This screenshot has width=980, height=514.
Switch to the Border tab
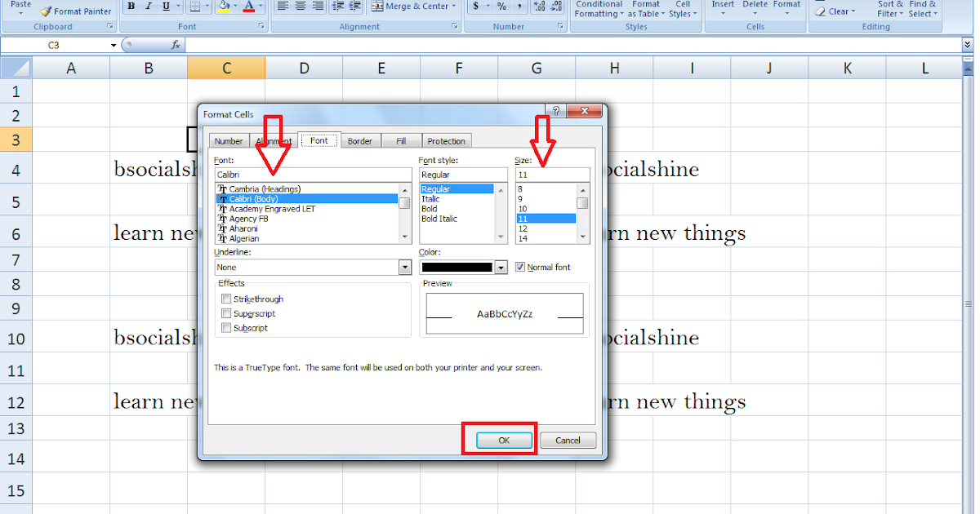click(360, 141)
